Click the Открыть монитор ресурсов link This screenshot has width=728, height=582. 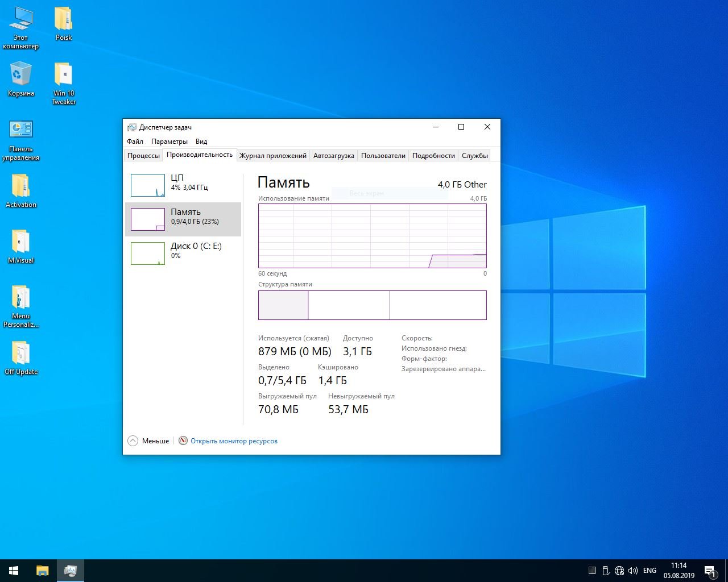[x=234, y=441]
